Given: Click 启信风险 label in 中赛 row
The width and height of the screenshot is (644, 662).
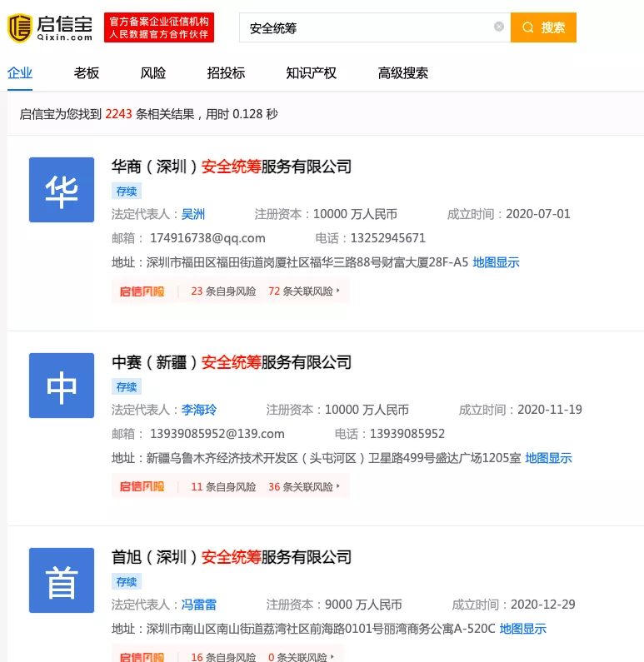Looking at the screenshot, I should pos(142,487).
